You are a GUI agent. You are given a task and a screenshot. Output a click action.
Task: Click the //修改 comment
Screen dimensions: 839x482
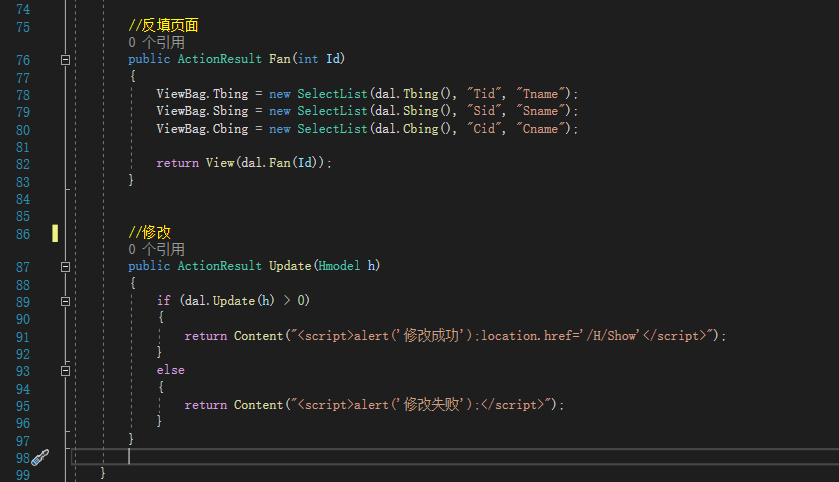point(150,232)
